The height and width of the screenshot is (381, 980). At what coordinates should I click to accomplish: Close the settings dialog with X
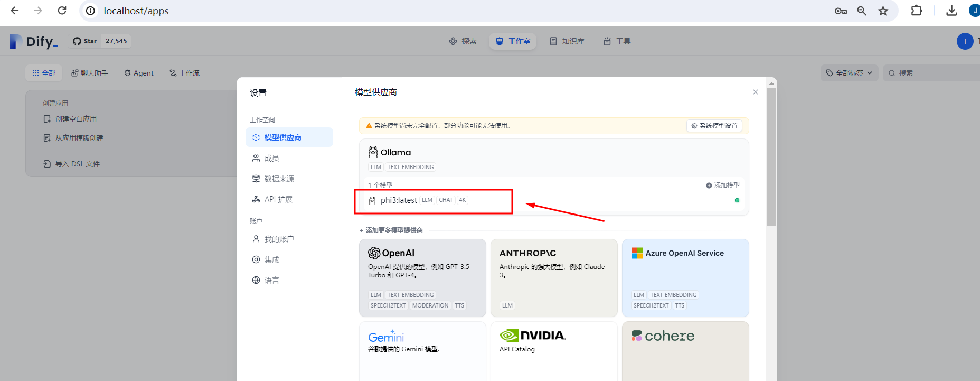(756, 92)
